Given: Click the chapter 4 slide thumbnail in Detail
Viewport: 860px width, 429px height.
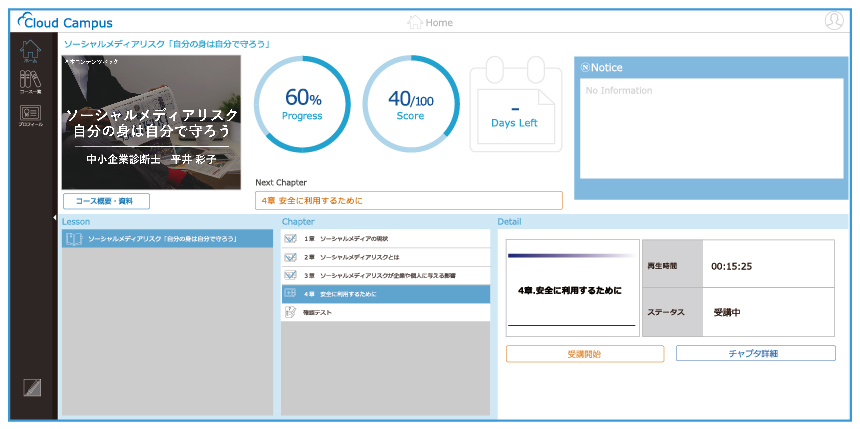Looking at the screenshot, I should [x=571, y=289].
